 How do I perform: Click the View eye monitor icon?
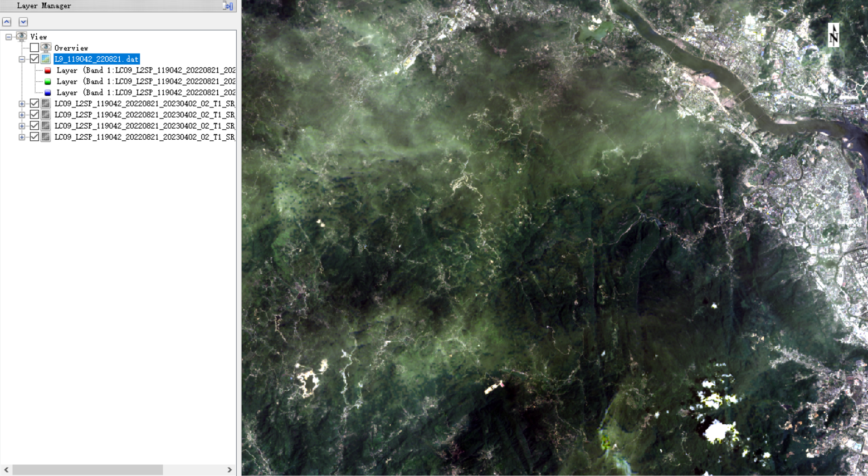22,37
